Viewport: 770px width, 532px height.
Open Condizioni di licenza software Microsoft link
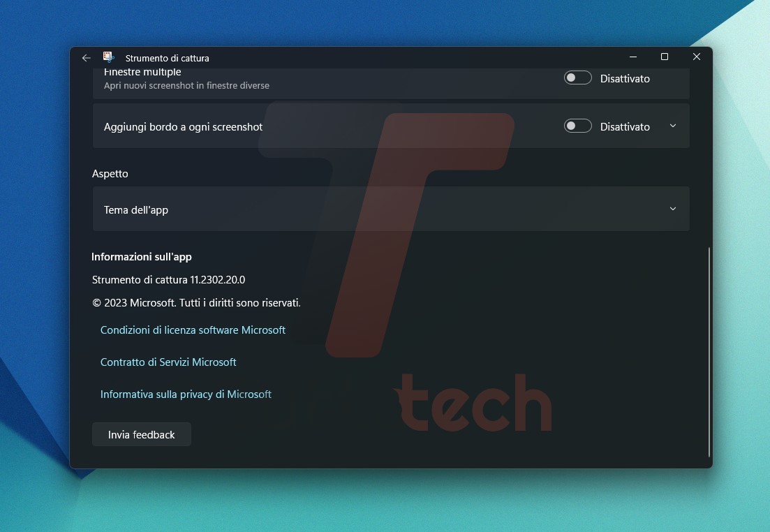(193, 330)
